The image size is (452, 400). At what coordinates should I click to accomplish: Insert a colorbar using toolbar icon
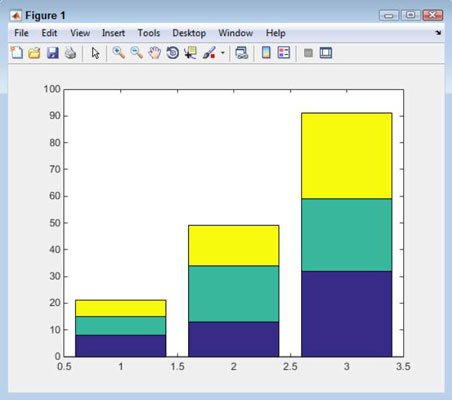pyautogui.click(x=266, y=53)
